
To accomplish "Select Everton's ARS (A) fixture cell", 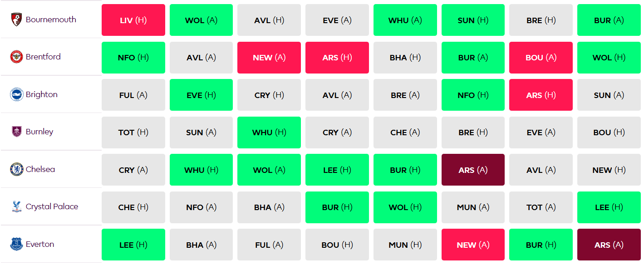I will pyautogui.click(x=609, y=244).
